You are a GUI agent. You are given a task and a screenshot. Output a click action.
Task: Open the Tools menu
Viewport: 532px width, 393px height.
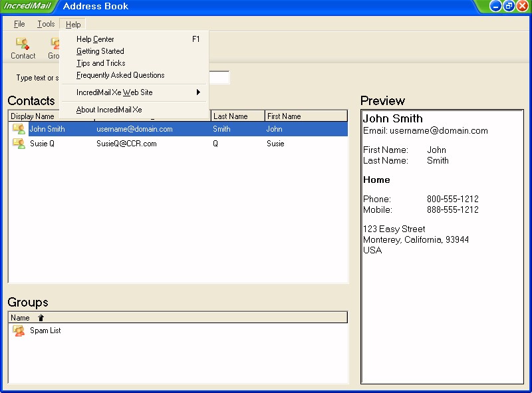pyautogui.click(x=46, y=25)
